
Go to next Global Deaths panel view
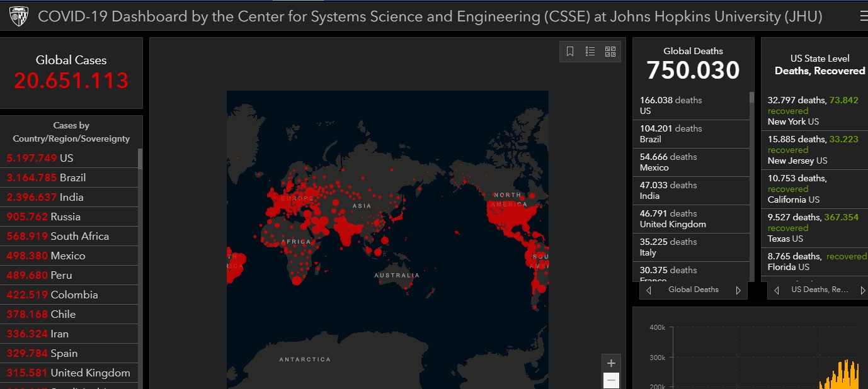tap(738, 290)
